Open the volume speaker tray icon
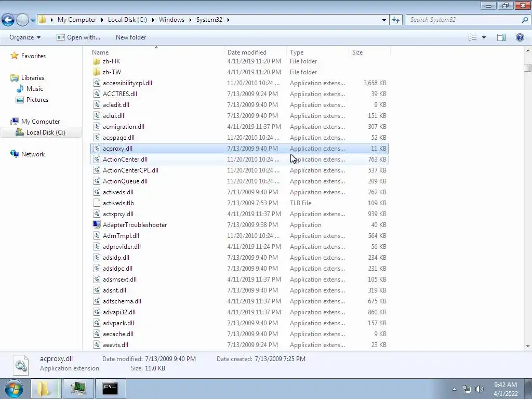The height and width of the screenshot is (399, 532). tap(480, 389)
